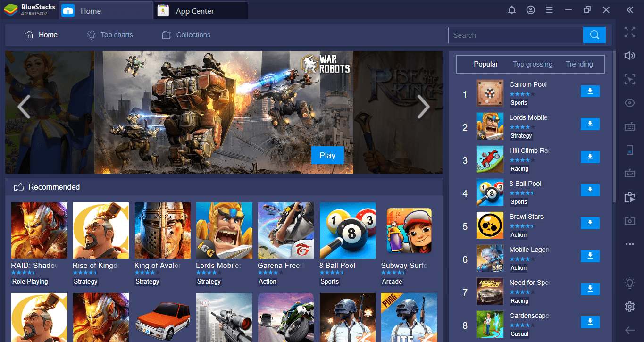Download 8 Ball Pool from popular list
This screenshot has height=342, width=644.
pos(590,190)
